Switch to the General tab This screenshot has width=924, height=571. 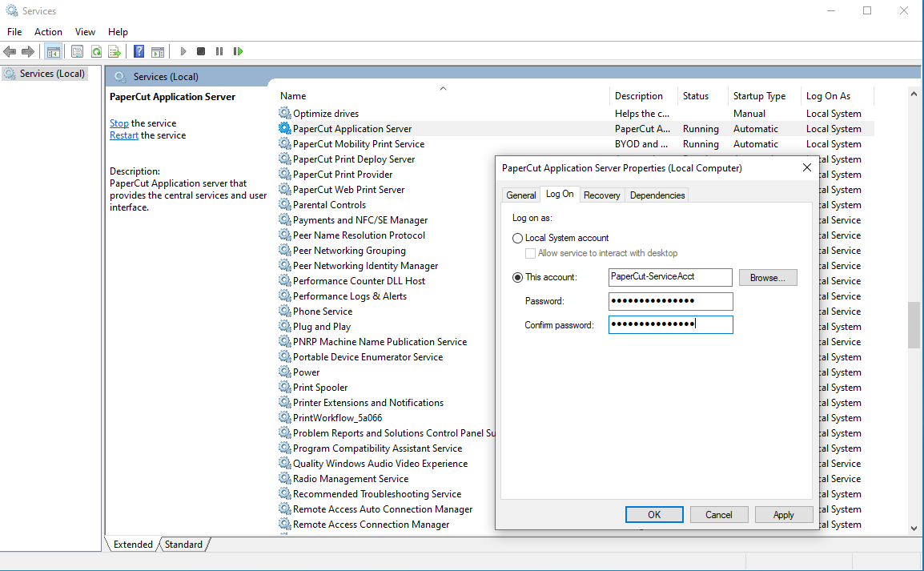click(x=521, y=195)
